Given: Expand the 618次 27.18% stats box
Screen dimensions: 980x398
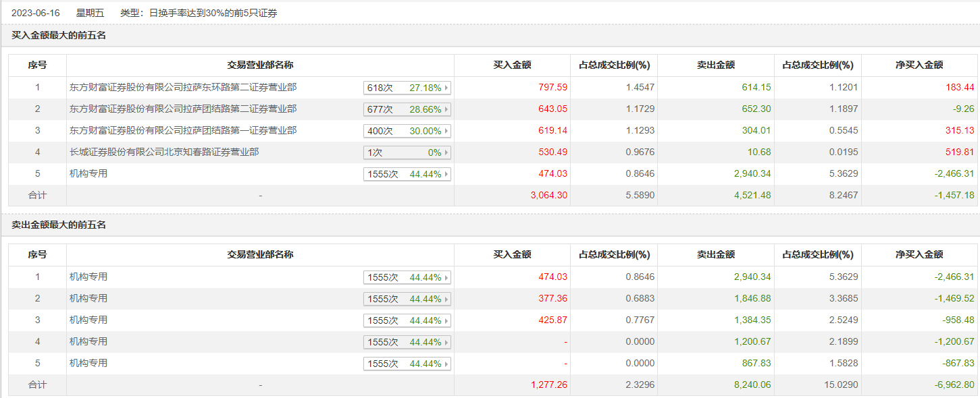Looking at the screenshot, I should pos(407,88).
